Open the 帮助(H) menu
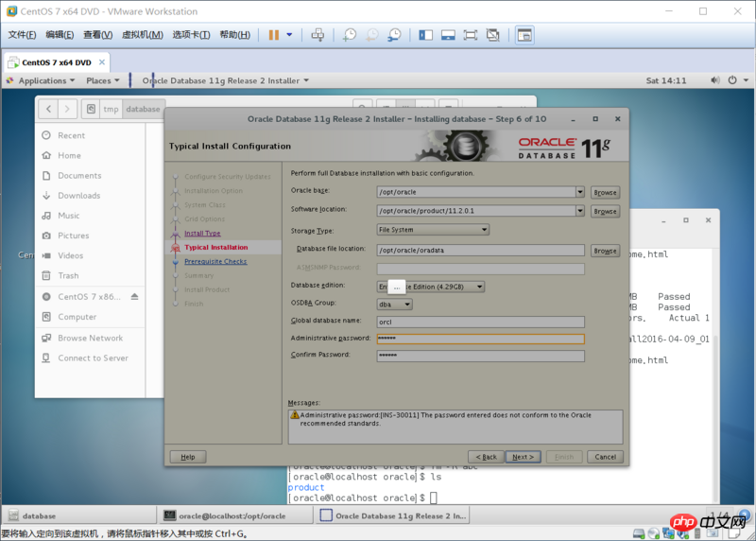 pyautogui.click(x=234, y=35)
